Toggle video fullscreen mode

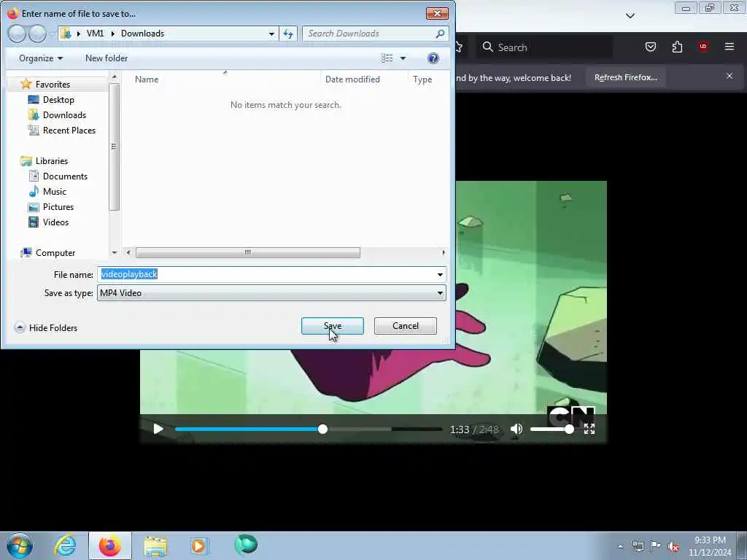click(589, 429)
